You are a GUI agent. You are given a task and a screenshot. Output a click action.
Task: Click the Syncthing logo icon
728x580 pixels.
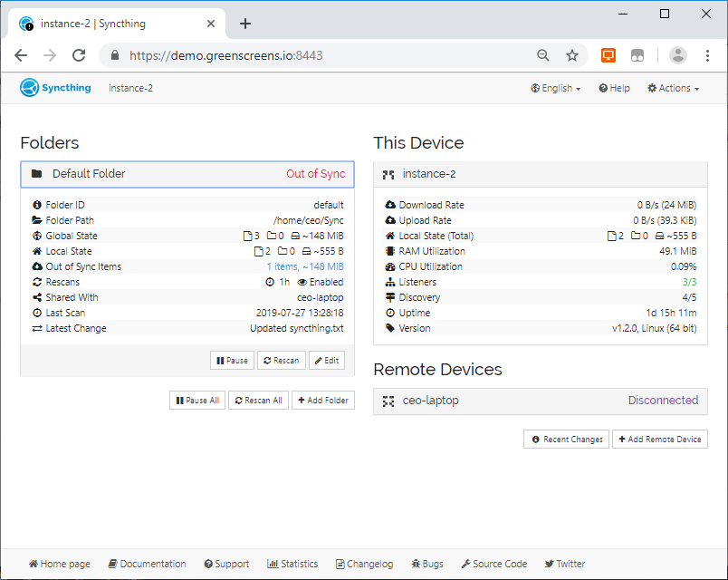pos(29,87)
